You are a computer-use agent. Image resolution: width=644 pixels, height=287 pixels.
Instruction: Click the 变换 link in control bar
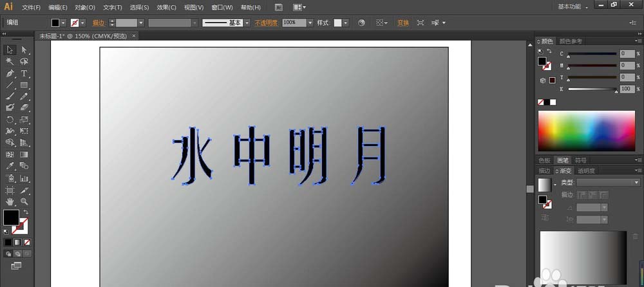[x=402, y=23]
